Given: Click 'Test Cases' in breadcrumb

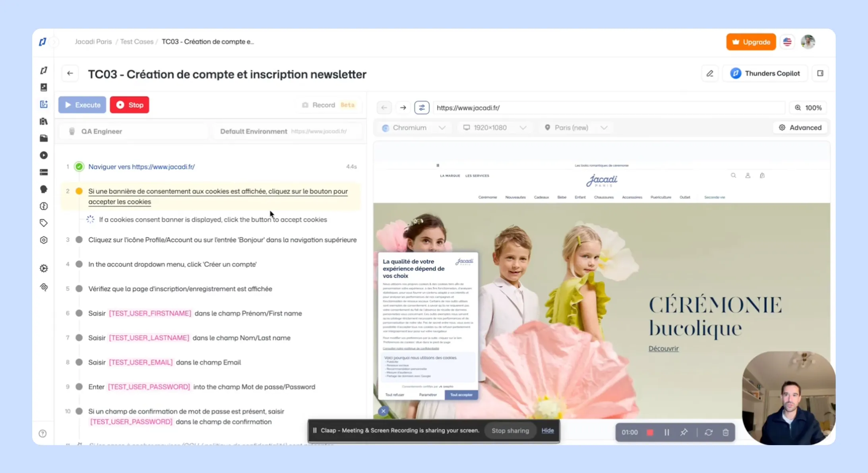Looking at the screenshot, I should pos(136,42).
